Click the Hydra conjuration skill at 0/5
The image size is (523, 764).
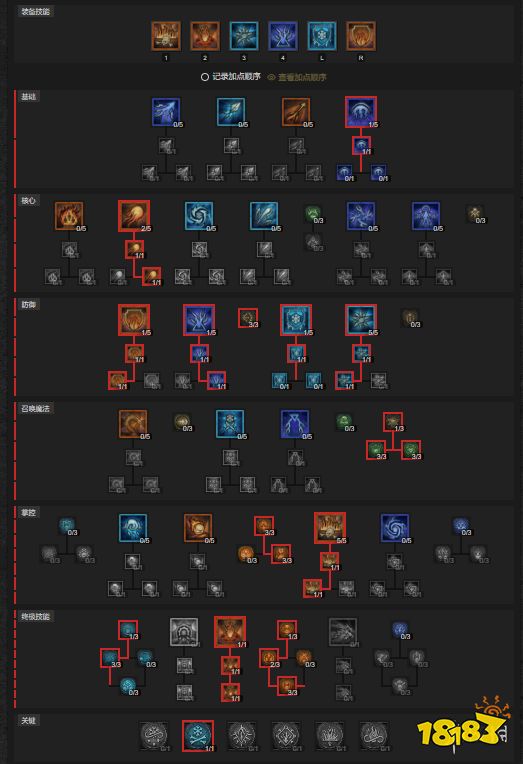coord(133,424)
